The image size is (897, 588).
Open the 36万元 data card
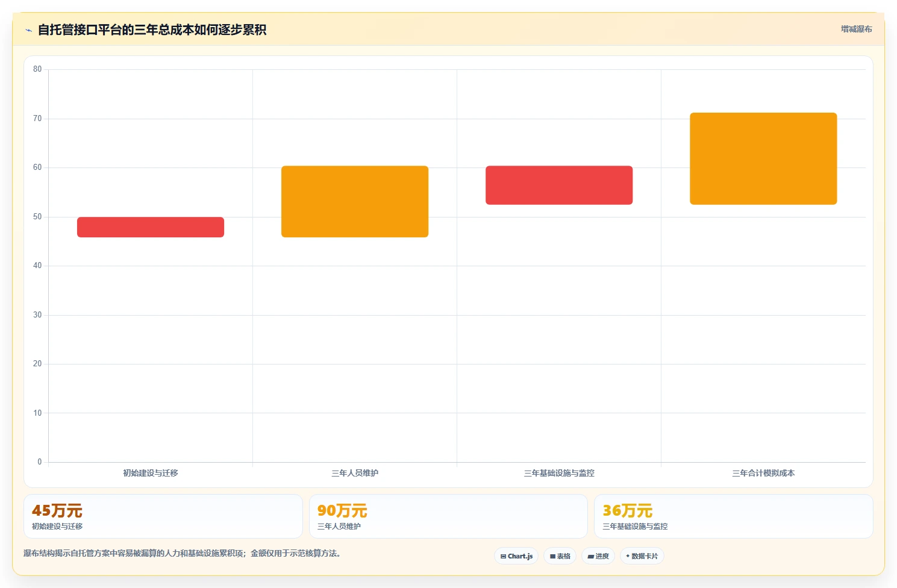click(x=733, y=516)
